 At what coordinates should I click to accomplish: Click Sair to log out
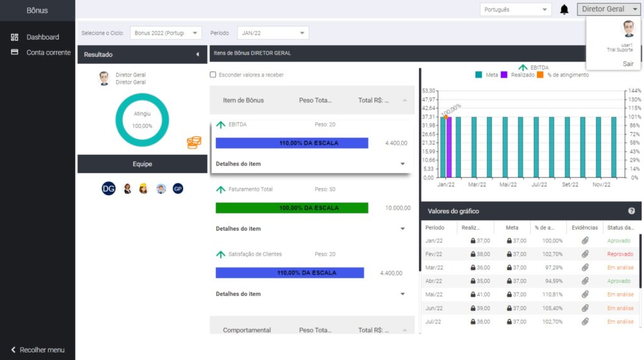tap(628, 64)
